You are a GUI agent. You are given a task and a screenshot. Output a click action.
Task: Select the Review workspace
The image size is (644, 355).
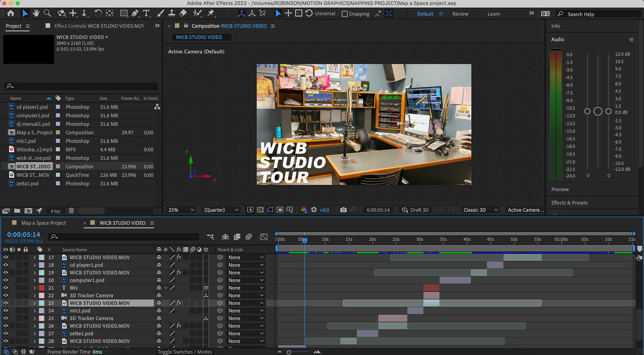[x=460, y=14]
